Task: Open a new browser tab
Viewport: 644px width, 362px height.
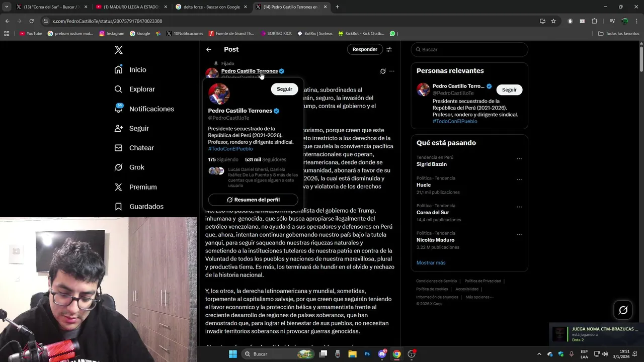Action: (337, 7)
